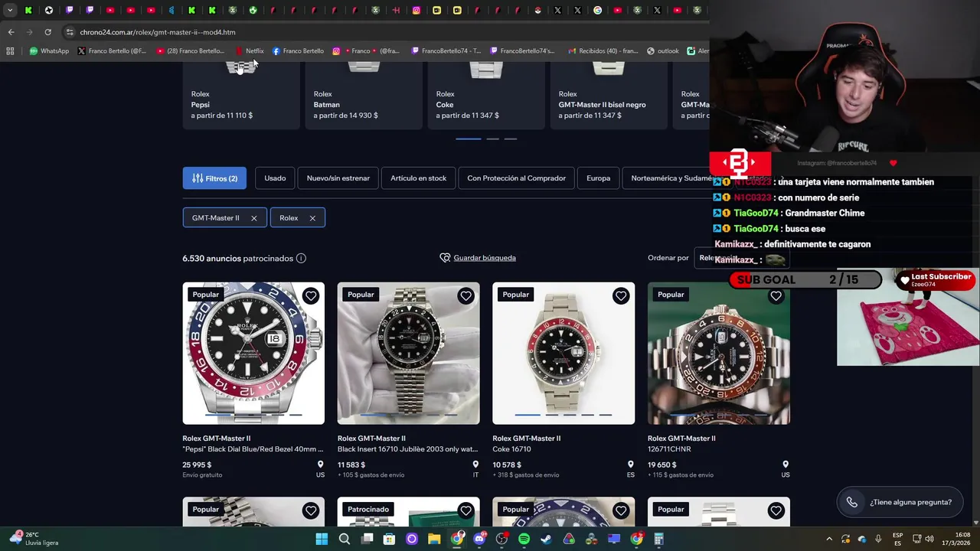This screenshot has height=551, width=980.
Task: Toggle the Nuevo/sin estrenar filter
Action: coord(338,178)
